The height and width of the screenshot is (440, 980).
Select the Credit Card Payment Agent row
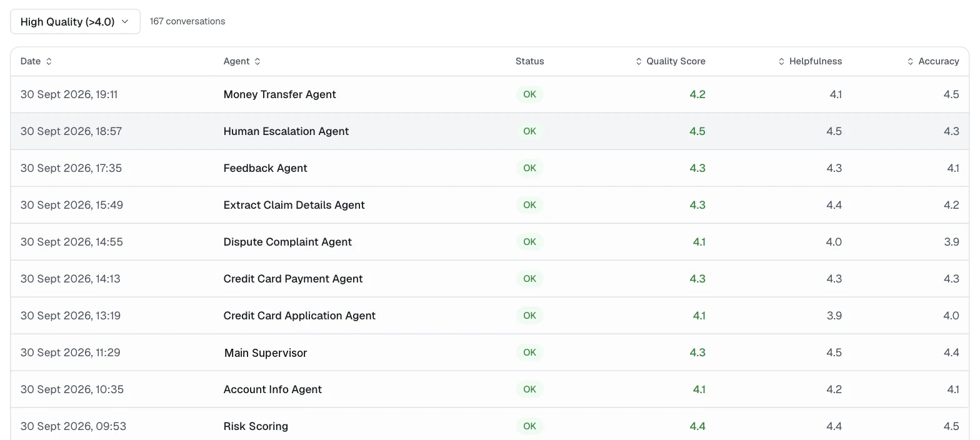(490, 279)
